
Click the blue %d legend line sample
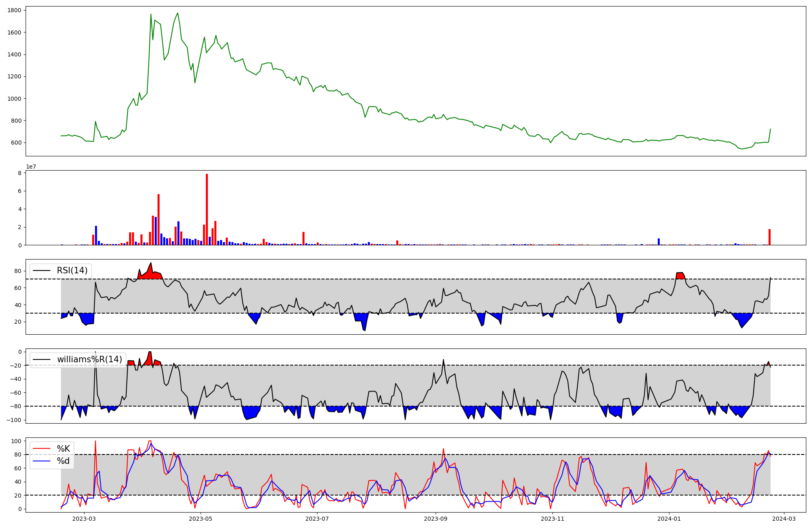[x=42, y=461]
